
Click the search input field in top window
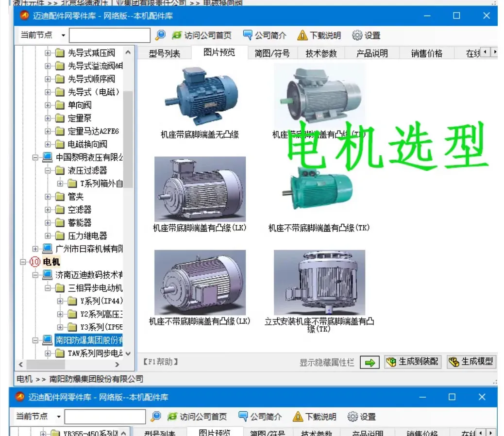[110, 35]
